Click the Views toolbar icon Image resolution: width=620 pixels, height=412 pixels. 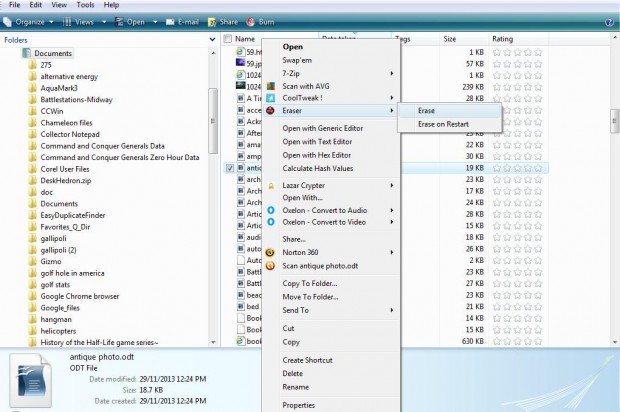coord(67,22)
